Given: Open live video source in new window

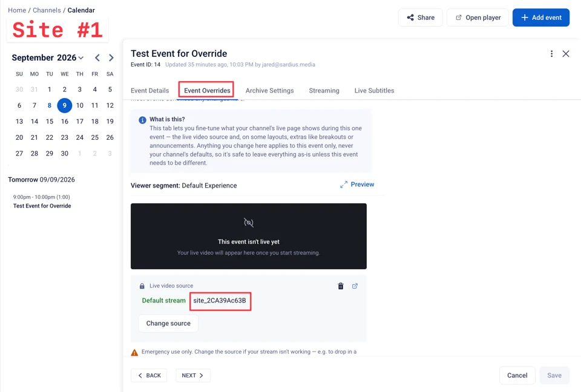Looking at the screenshot, I should point(355,286).
